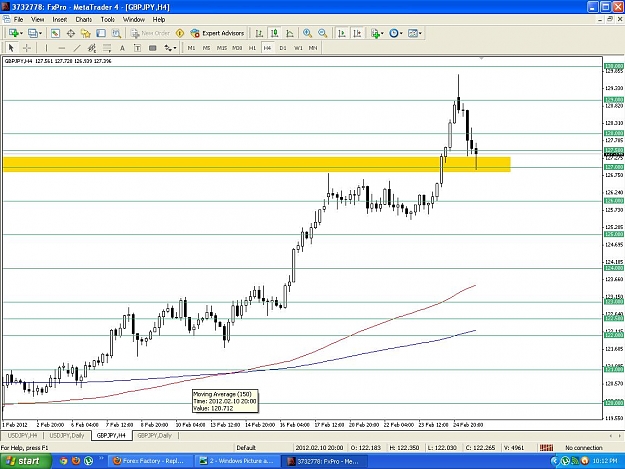This screenshot has height=469, width=625.
Task: Select the Draw Vertical Line tool
Action: pyautogui.click(x=46, y=48)
